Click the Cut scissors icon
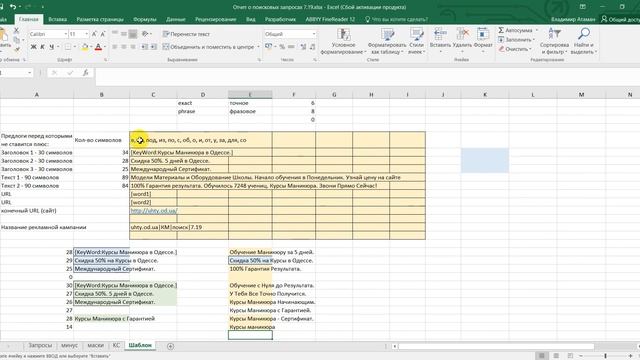The height and width of the screenshot is (360, 640). coord(16,31)
